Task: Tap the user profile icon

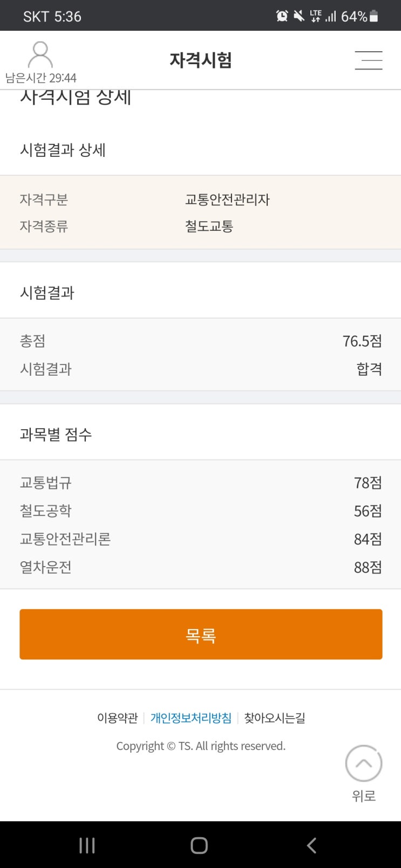Action: (x=40, y=54)
